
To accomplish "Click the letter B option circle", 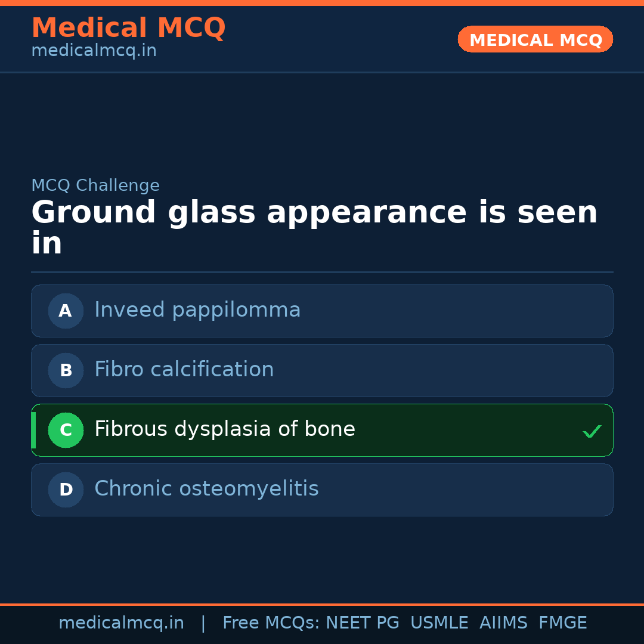I will (x=66, y=370).
